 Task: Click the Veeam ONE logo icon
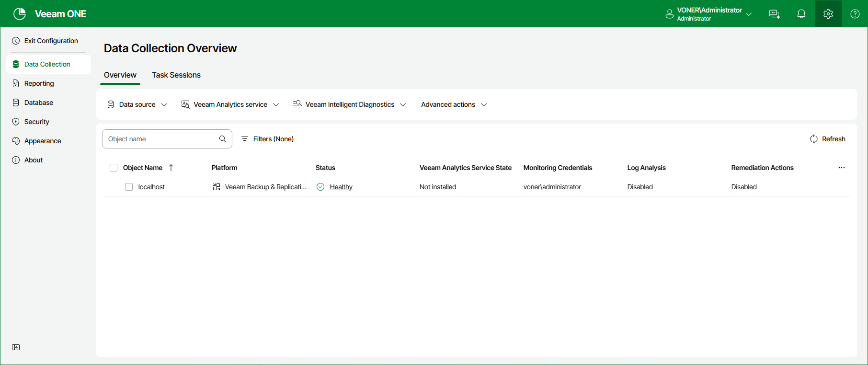pyautogui.click(x=20, y=14)
